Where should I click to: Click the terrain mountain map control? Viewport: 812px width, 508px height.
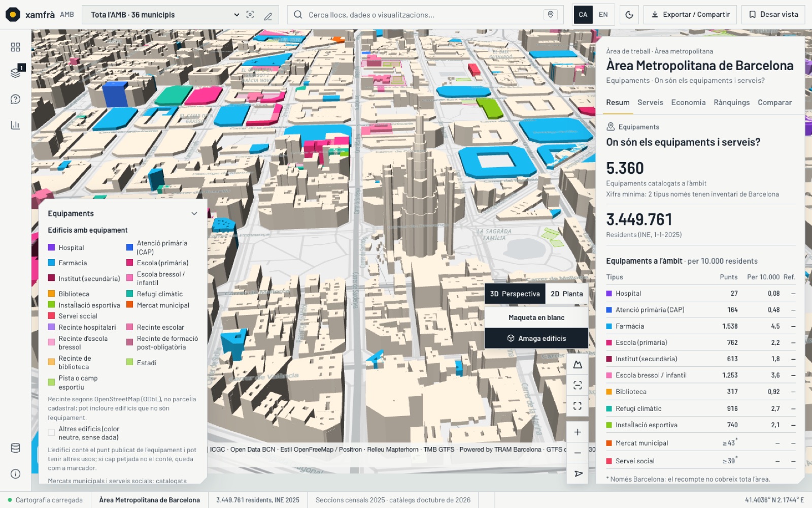click(578, 365)
